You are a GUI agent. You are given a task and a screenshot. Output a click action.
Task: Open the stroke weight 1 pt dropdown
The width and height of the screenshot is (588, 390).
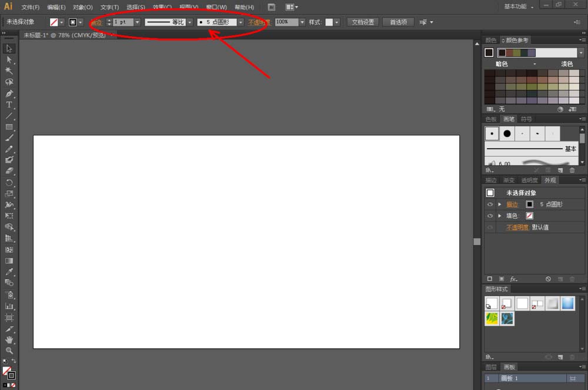click(x=137, y=22)
